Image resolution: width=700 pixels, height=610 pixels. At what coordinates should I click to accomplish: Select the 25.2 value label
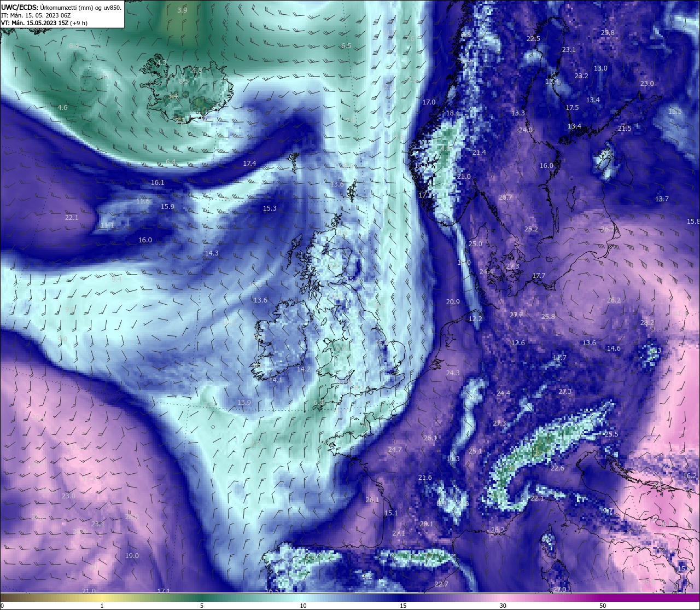click(x=531, y=229)
